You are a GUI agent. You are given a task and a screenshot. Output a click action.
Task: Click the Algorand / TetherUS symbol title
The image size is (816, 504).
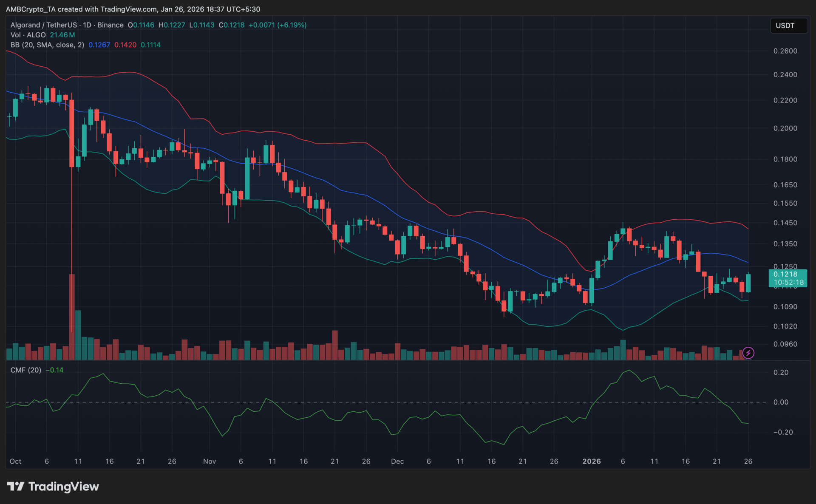click(x=44, y=25)
